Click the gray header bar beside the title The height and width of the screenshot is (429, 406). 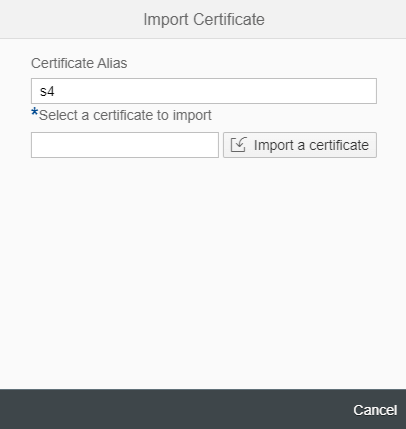coord(333,19)
